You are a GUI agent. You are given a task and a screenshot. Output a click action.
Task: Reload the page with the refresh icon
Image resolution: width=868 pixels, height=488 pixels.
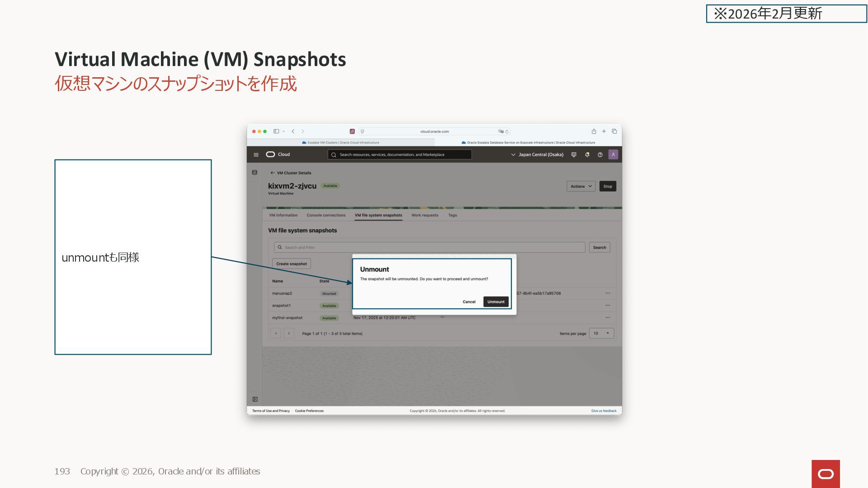coord(507,131)
